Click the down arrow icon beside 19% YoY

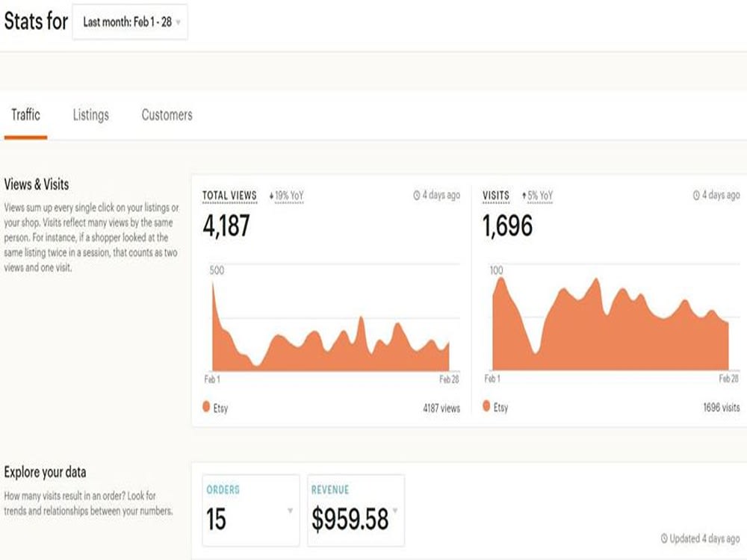coord(272,196)
